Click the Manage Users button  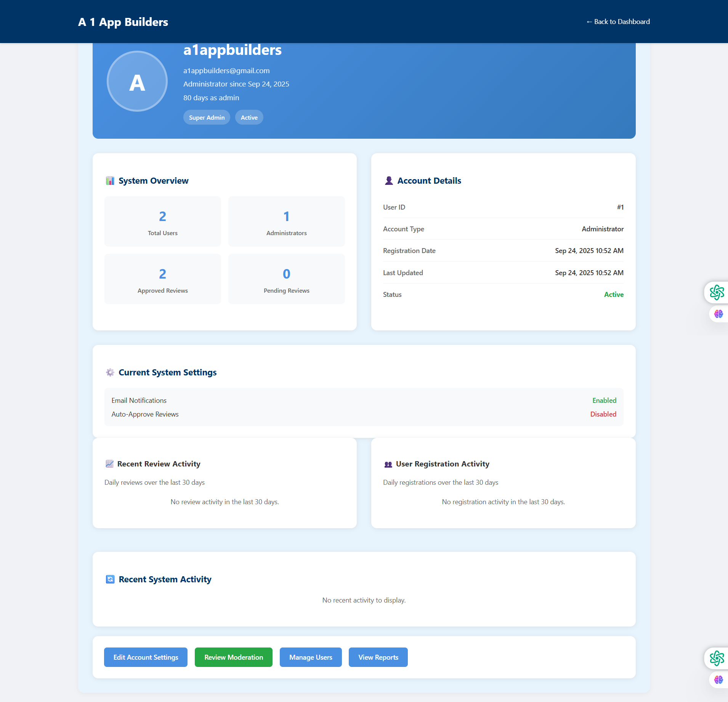click(311, 657)
